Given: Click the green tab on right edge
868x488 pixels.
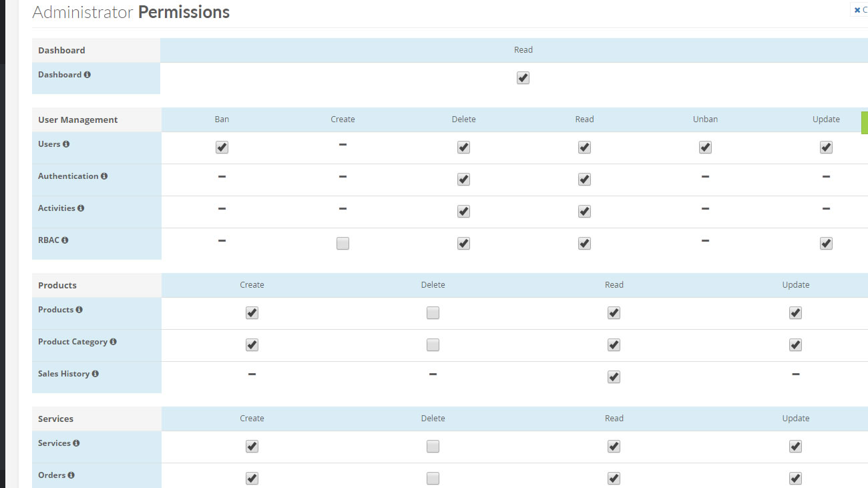Looking at the screenshot, I should (864, 123).
